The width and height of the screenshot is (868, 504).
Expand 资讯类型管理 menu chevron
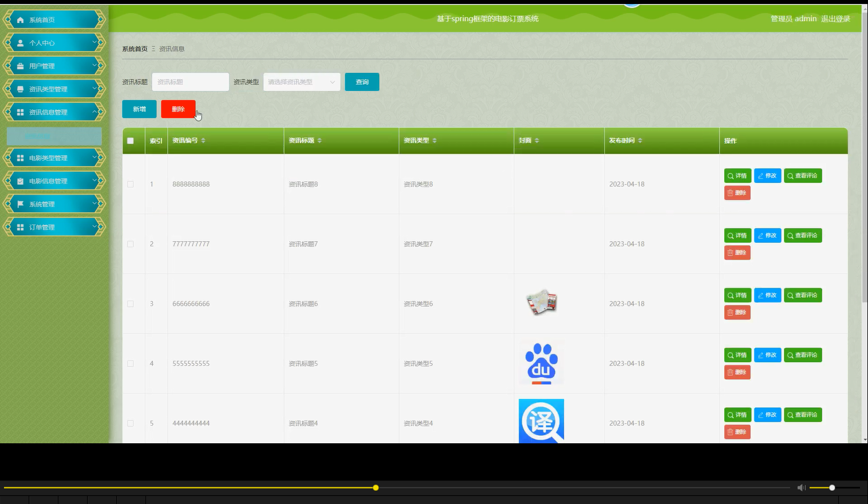click(x=94, y=89)
